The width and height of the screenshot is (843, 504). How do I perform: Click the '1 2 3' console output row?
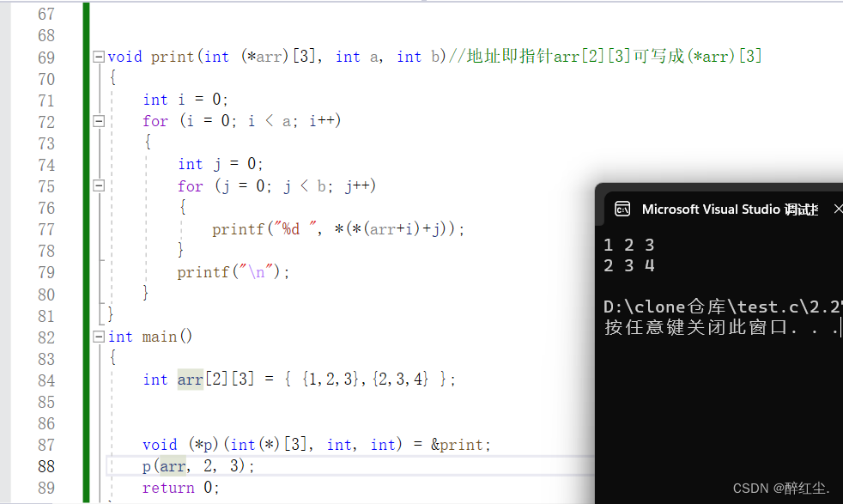coord(629,246)
